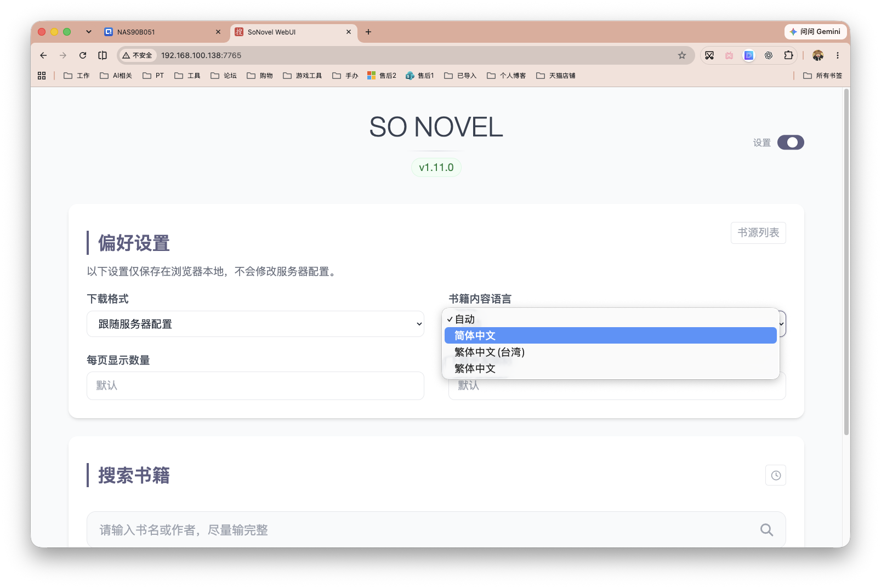Click the 每页显示数量 input field

tap(255, 386)
